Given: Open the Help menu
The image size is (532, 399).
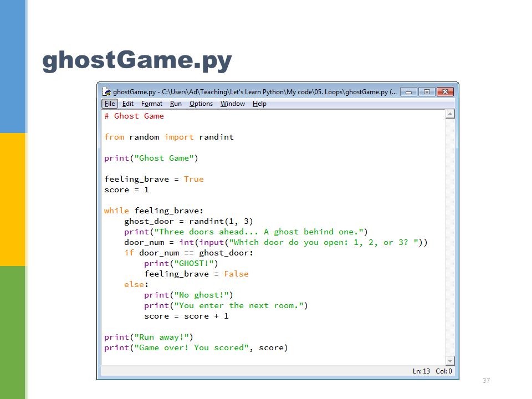Looking at the screenshot, I should tap(259, 104).
